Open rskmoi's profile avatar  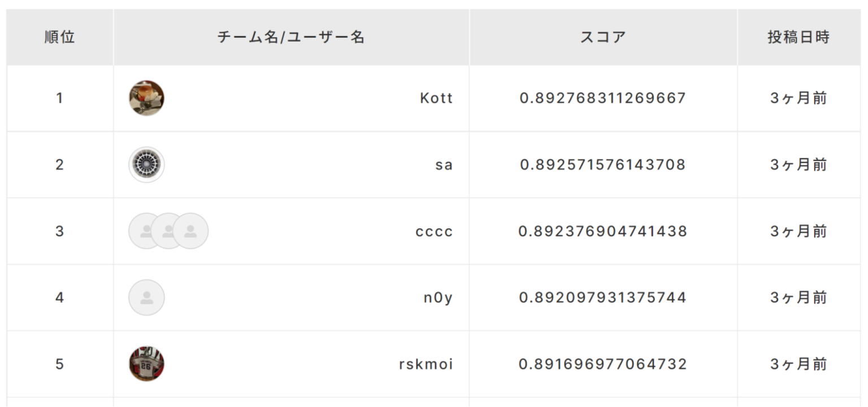[147, 364]
